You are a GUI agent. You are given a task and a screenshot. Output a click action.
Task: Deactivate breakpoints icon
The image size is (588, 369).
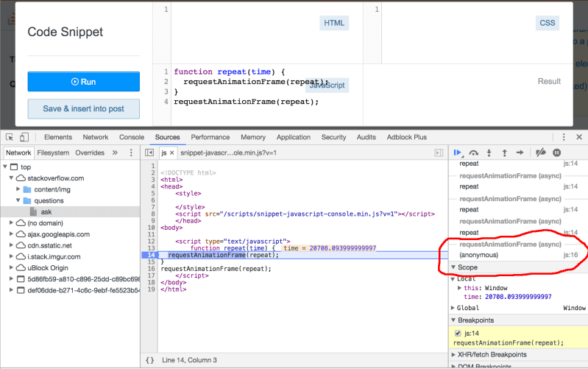click(541, 152)
